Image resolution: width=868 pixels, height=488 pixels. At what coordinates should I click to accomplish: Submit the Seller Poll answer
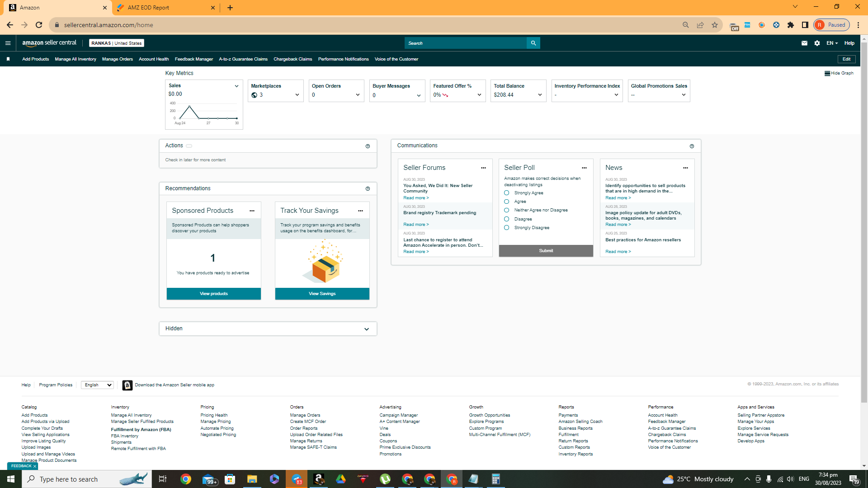[x=546, y=251]
